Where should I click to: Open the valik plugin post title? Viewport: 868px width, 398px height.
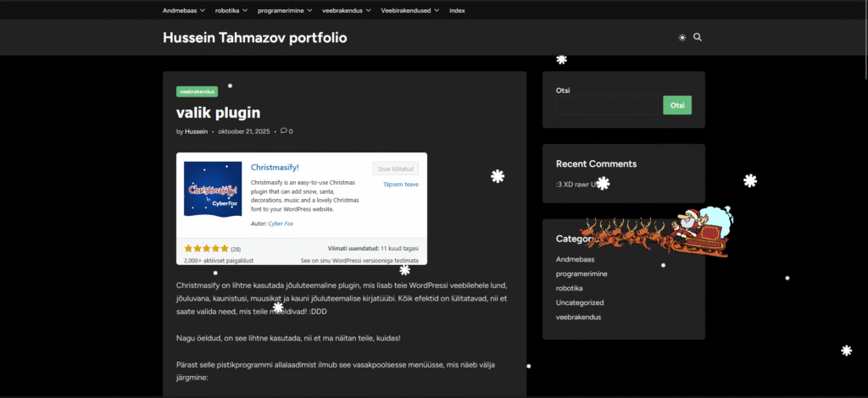(x=218, y=113)
